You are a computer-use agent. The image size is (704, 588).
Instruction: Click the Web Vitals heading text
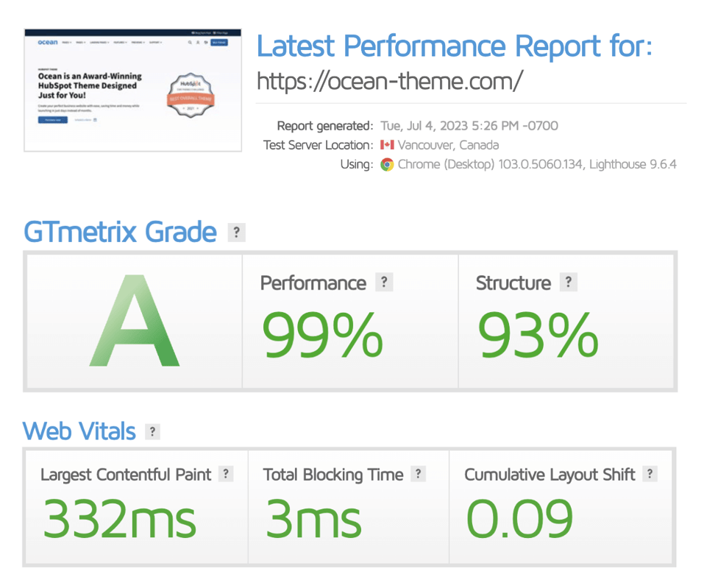pos(79,431)
